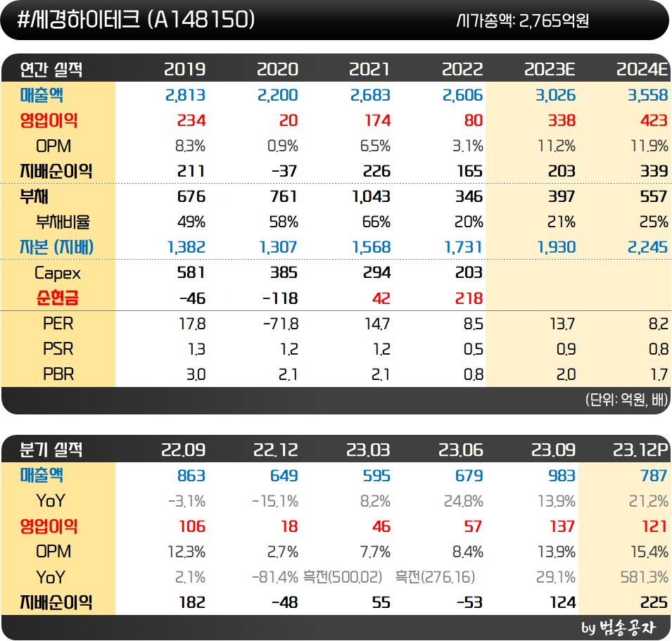Click the 23.09 quarterly revenue 983
Image resolution: width=672 pixels, height=641 pixels.
coord(562,476)
